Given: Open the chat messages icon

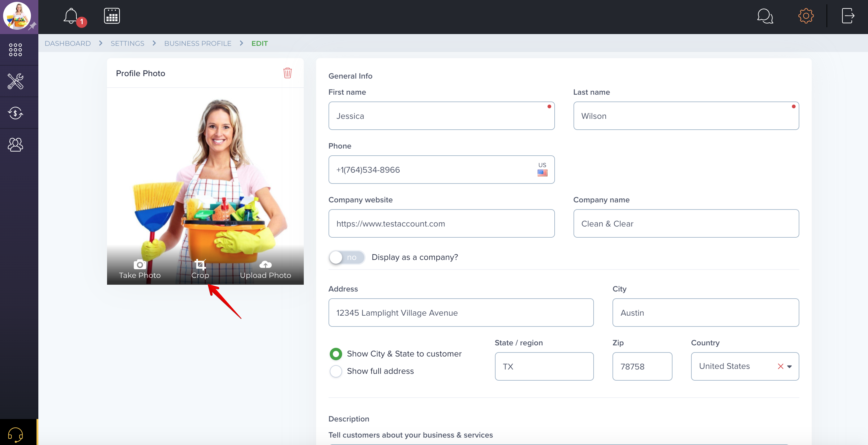Looking at the screenshot, I should pyautogui.click(x=765, y=16).
